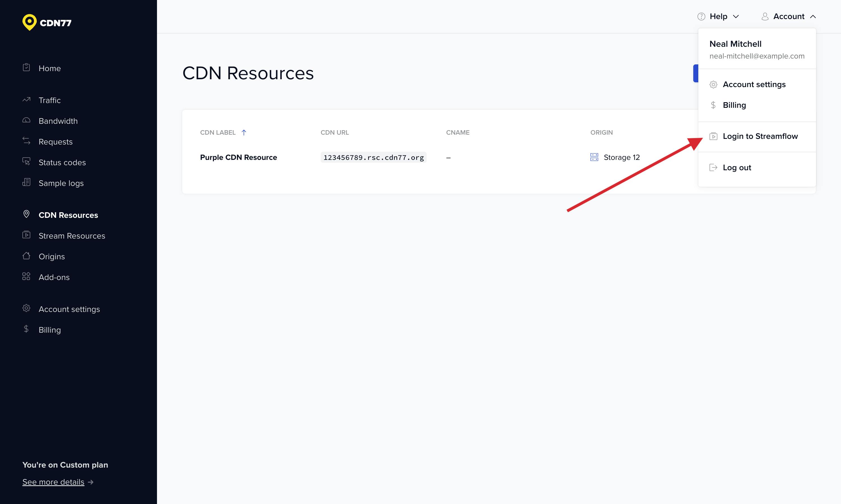
Task: Choose Log out from the account menu
Action: click(x=737, y=167)
